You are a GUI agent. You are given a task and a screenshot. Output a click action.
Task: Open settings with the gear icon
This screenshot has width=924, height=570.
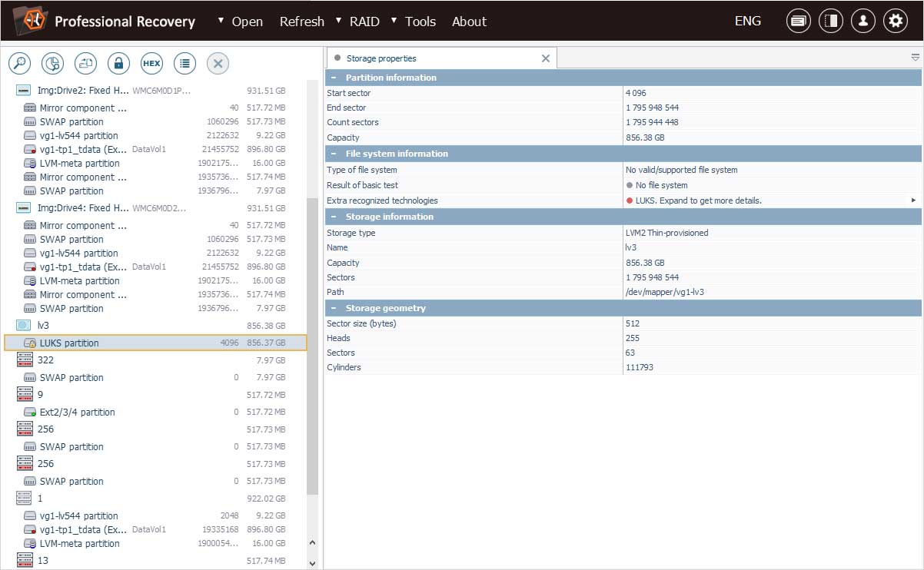pyautogui.click(x=895, y=22)
